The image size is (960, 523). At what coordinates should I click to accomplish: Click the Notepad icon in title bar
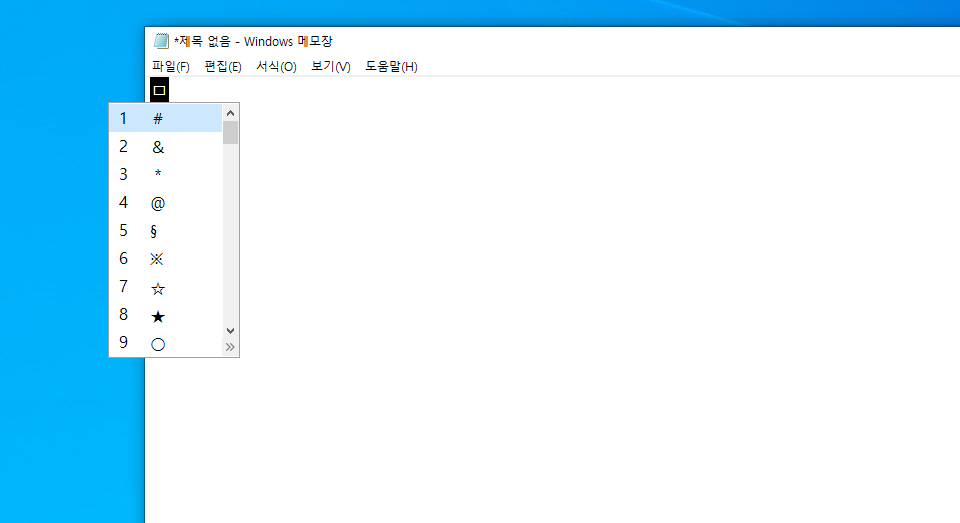(161, 41)
